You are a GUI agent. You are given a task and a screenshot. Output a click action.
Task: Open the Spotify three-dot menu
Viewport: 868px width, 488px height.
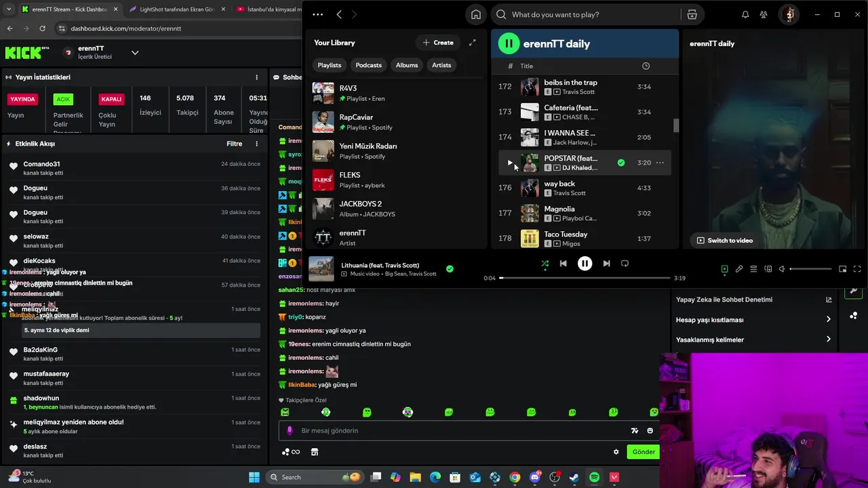click(317, 14)
